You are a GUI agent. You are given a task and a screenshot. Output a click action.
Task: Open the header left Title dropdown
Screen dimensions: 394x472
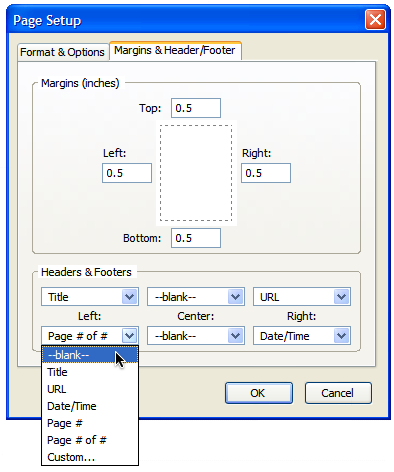pyautogui.click(x=90, y=297)
